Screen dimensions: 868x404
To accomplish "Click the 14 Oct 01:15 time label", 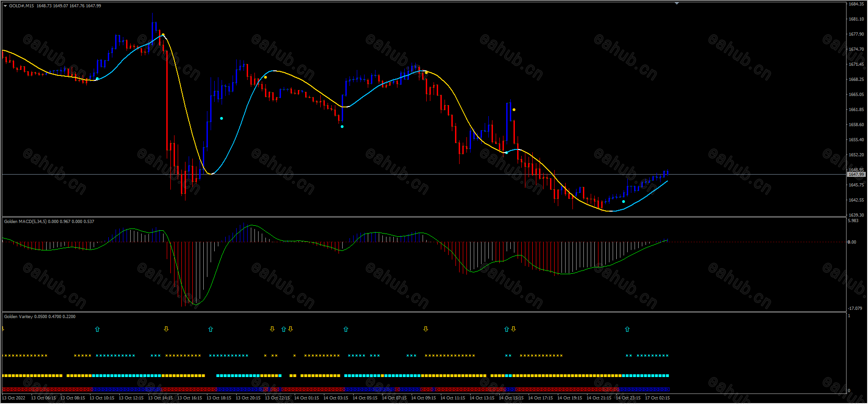I will pyautogui.click(x=307, y=398).
